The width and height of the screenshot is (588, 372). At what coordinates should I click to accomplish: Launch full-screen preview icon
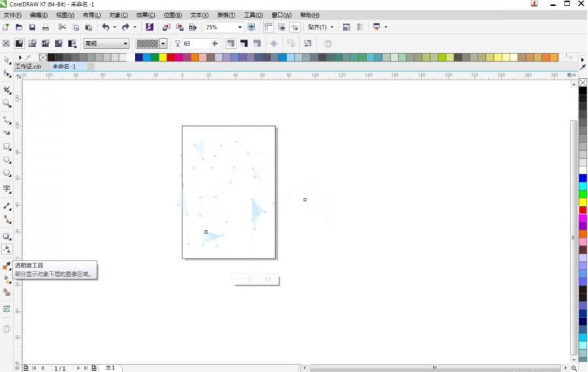click(252, 27)
